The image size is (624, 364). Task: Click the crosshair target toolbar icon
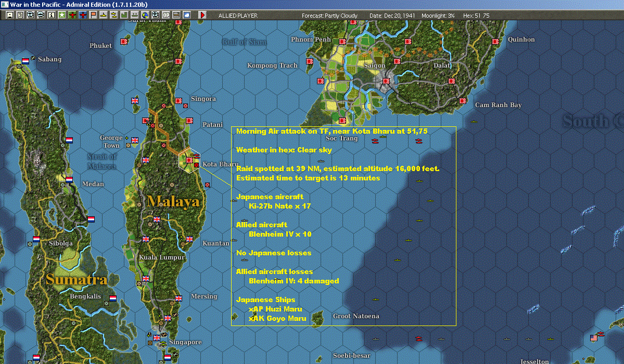click(156, 15)
